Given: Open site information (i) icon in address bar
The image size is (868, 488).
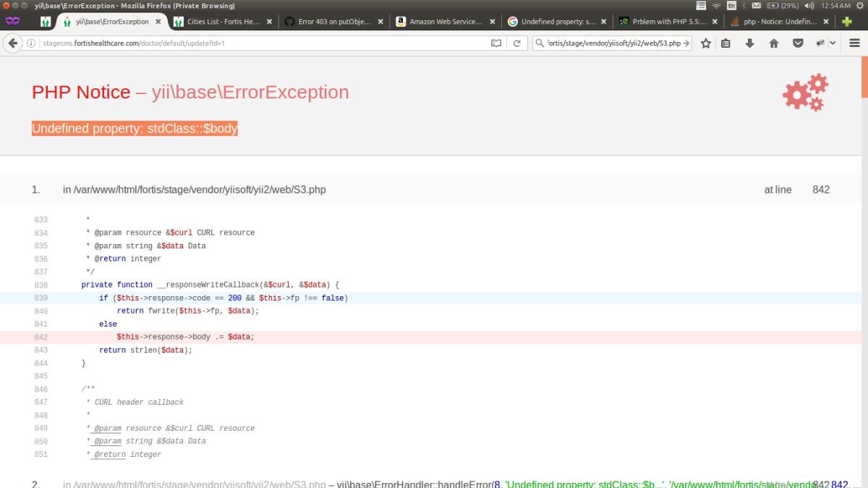Looking at the screenshot, I should [32, 43].
